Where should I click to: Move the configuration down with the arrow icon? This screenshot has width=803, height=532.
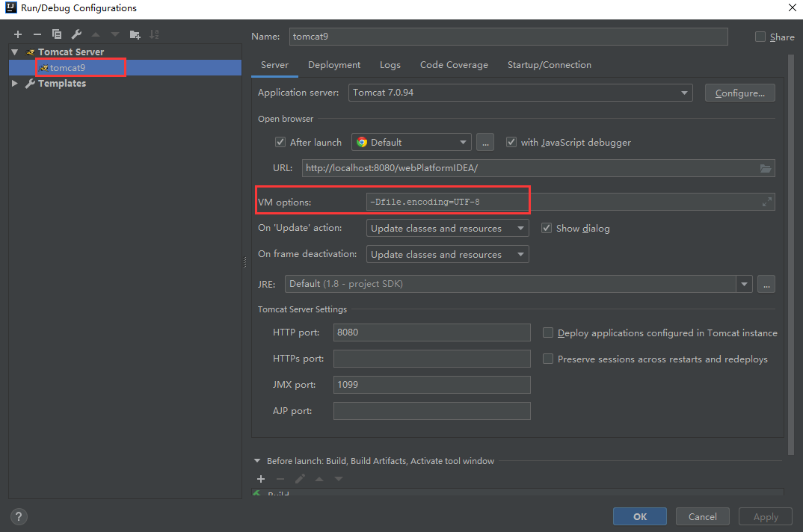click(x=114, y=34)
